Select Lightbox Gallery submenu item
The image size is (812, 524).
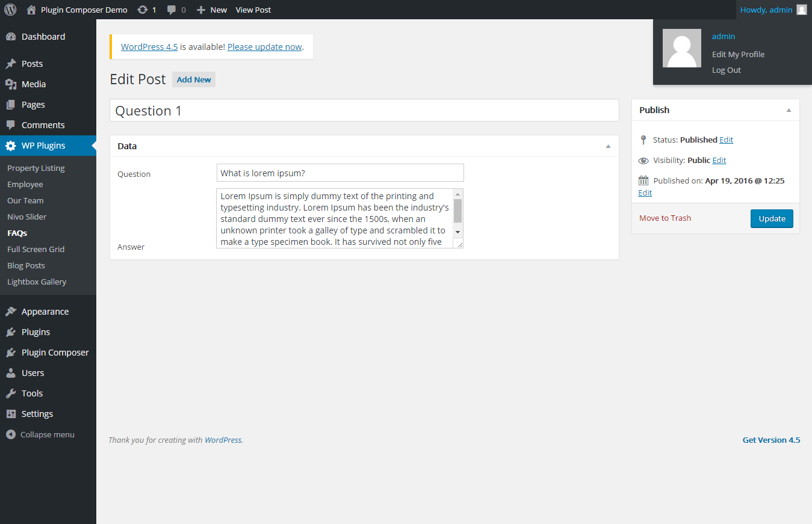[37, 282]
